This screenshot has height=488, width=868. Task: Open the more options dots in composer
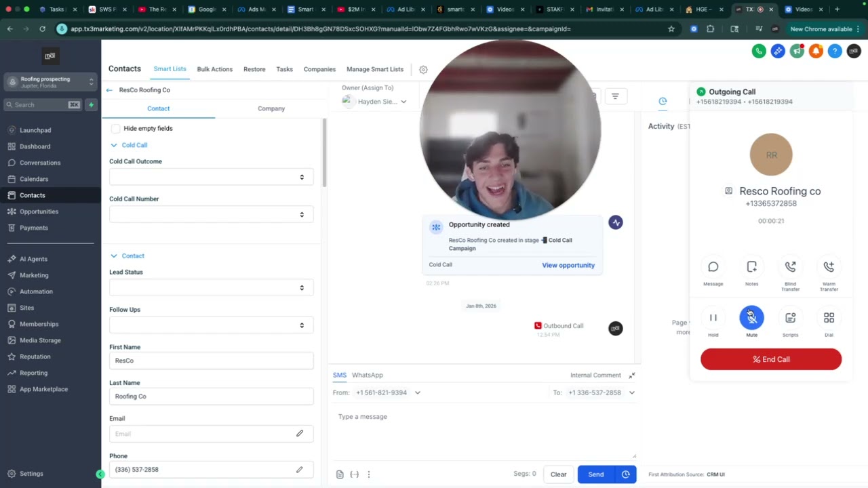tap(369, 474)
